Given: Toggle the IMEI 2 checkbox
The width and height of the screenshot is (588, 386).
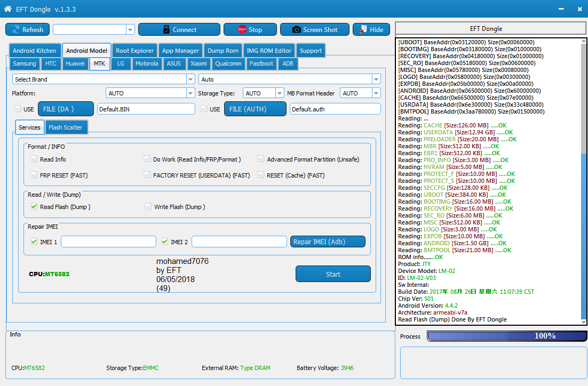Looking at the screenshot, I should coord(165,242).
